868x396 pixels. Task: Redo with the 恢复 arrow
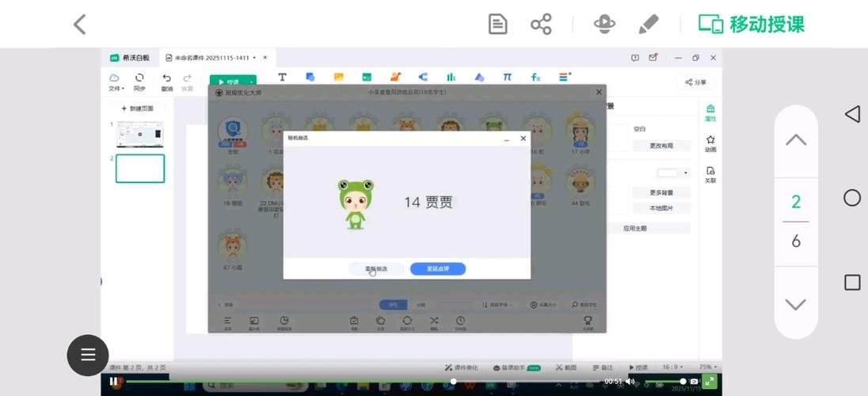pos(188,82)
